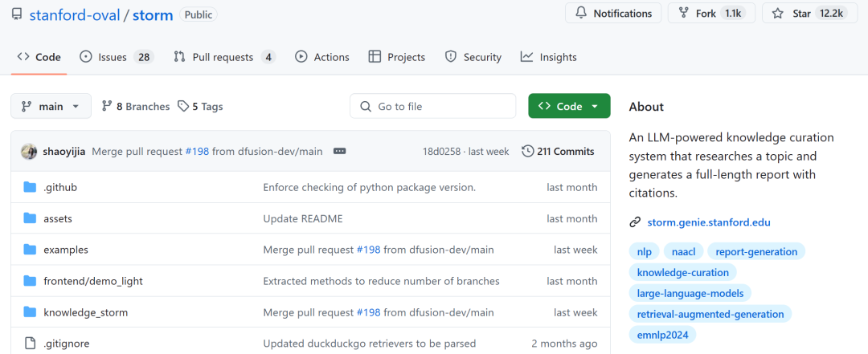Click the shaoyijia avatar thumbnail
This screenshot has height=354, width=868.
pos(29,151)
